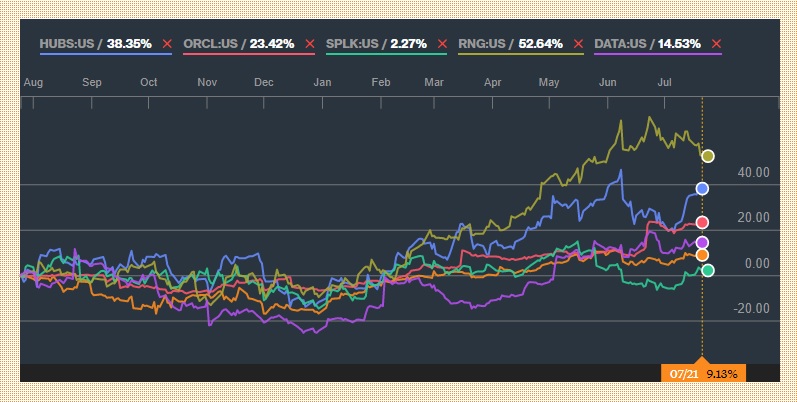The height and width of the screenshot is (402, 797).
Task: Click the green SPLK endpoint marker dot
Action: tap(708, 270)
